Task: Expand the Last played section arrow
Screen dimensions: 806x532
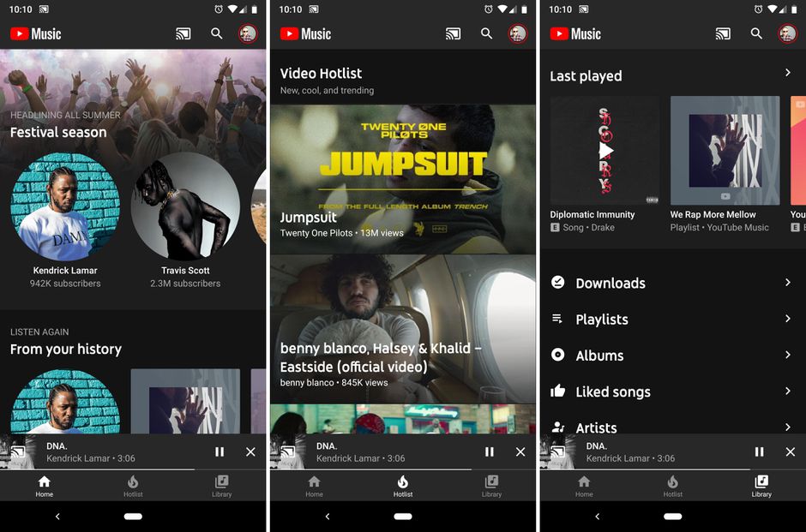Action: point(788,73)
